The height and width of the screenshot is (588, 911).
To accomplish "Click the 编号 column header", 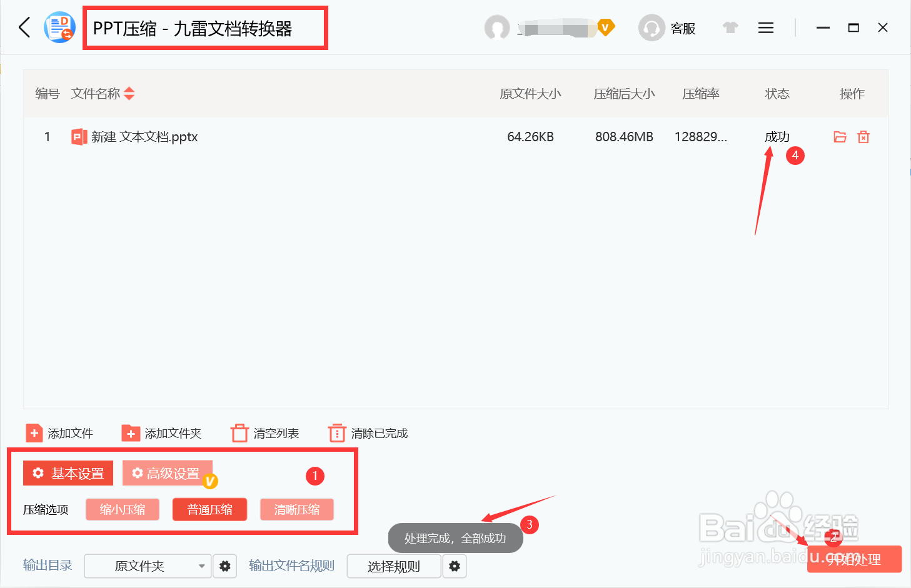I will (x=48, y=94).
